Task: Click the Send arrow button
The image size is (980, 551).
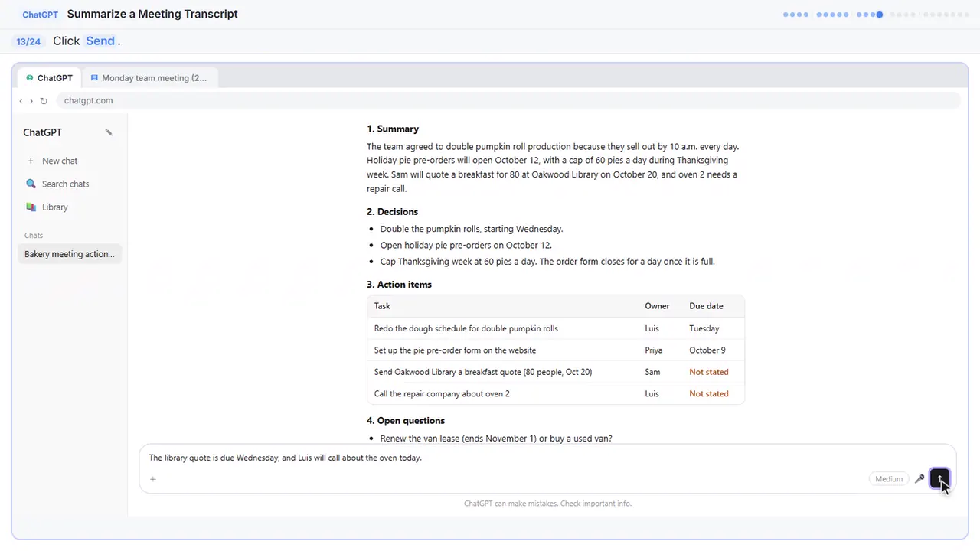Action: coord(939,479)
